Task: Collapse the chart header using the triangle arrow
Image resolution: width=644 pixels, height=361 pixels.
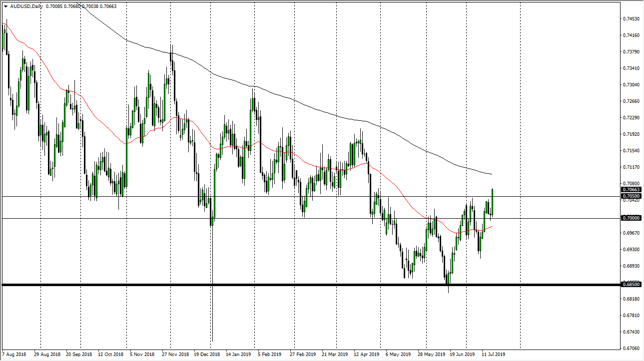Action: point(5,7)
